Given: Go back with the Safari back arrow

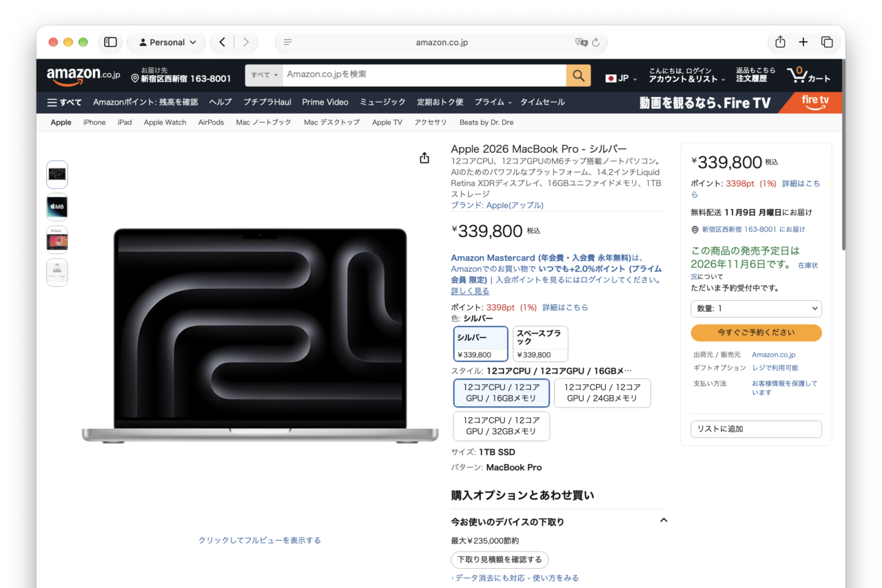Looking at the screenshot, I should 222,42.
